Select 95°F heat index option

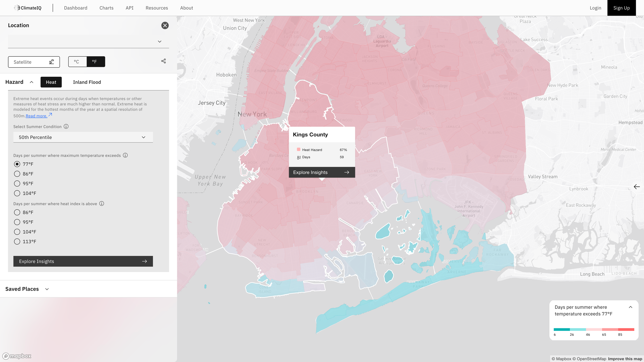click(x=17, y=222)
